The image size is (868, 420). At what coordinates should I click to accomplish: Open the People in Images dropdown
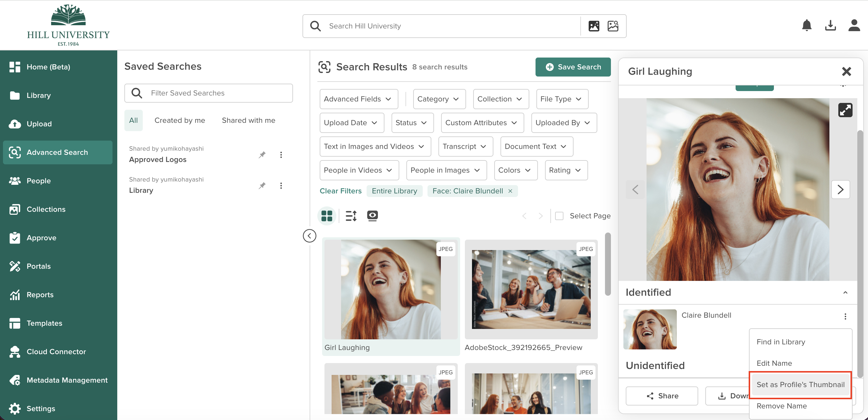click(x=446, y=170)
